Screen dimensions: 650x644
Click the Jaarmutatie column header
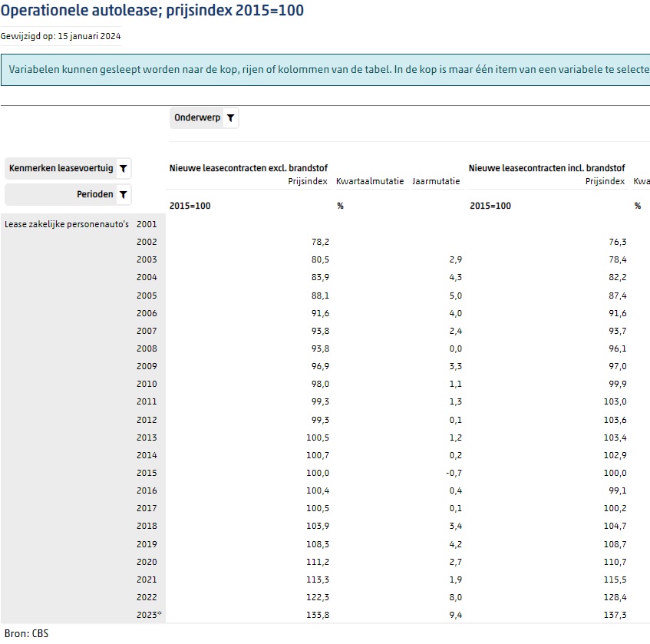click(x=436, y=181)
